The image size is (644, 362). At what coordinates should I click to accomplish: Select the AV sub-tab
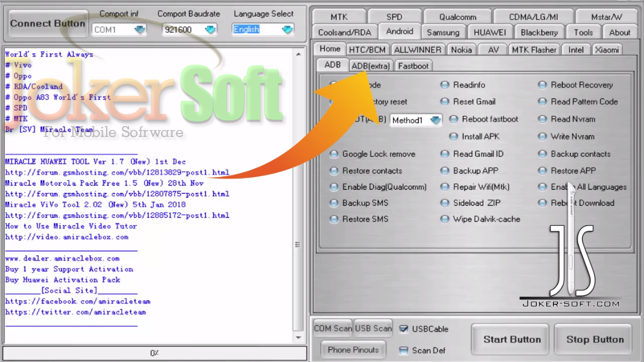(493, 50)
